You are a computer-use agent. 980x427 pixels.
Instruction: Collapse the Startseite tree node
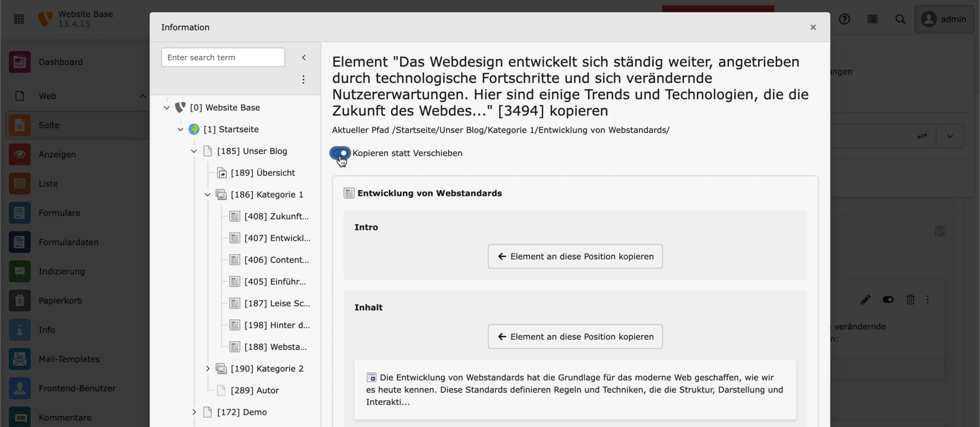coord(180,130)
